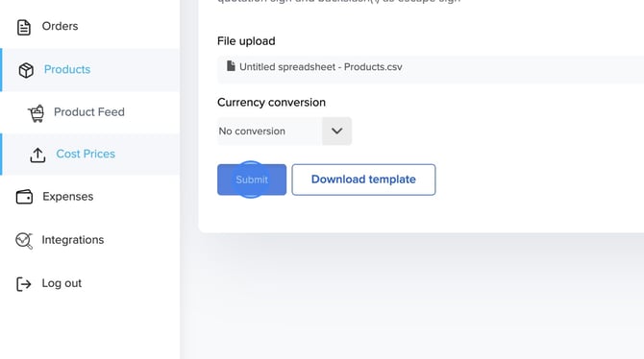Click the Product Feed cart icon
644x359 pixels.
[37, 113]
